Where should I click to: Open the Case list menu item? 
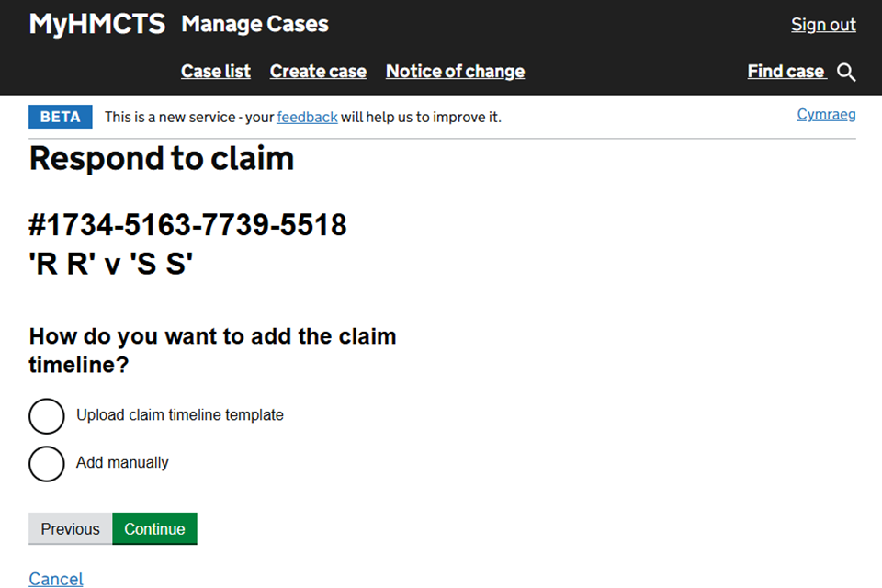216,72
